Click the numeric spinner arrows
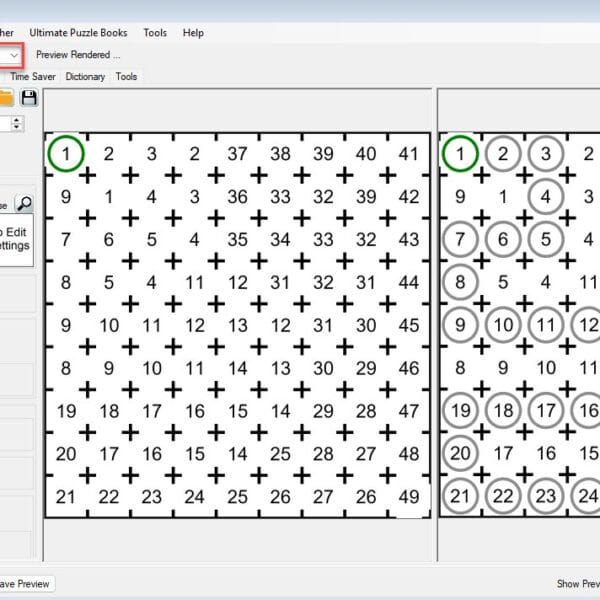This screenshot has height=600, width=600. pos(17,123)
